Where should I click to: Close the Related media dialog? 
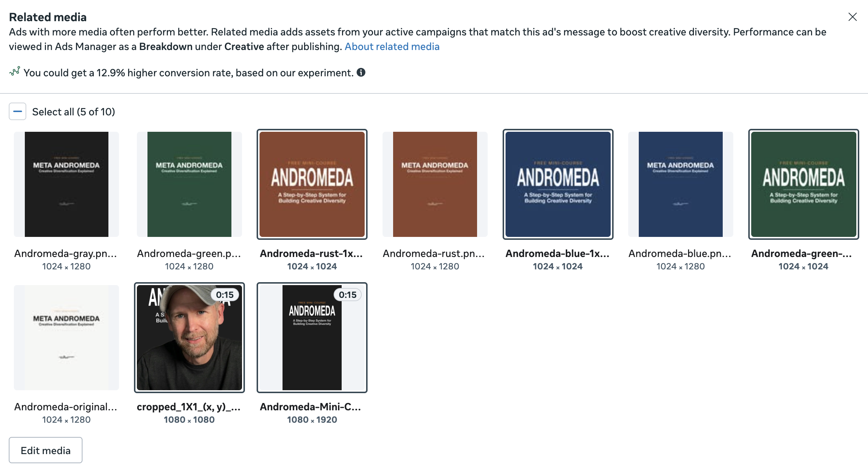pyautogui.click(x=852, y=17)
